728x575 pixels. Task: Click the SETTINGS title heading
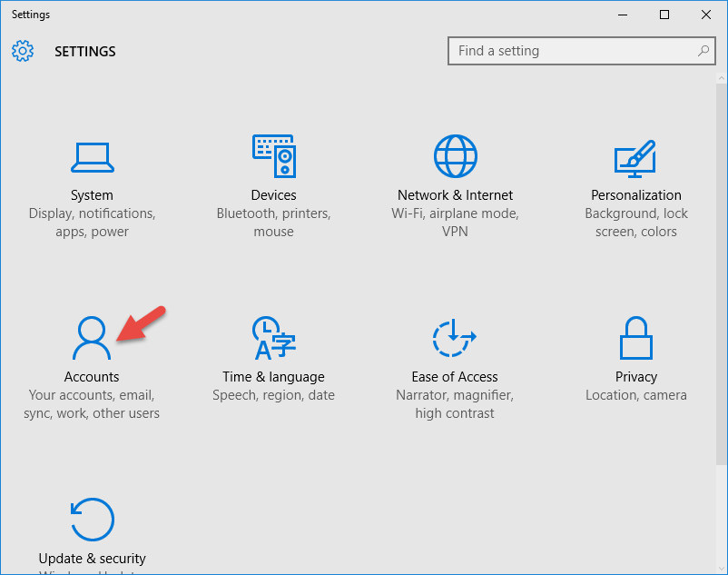(x=84, y=52)
